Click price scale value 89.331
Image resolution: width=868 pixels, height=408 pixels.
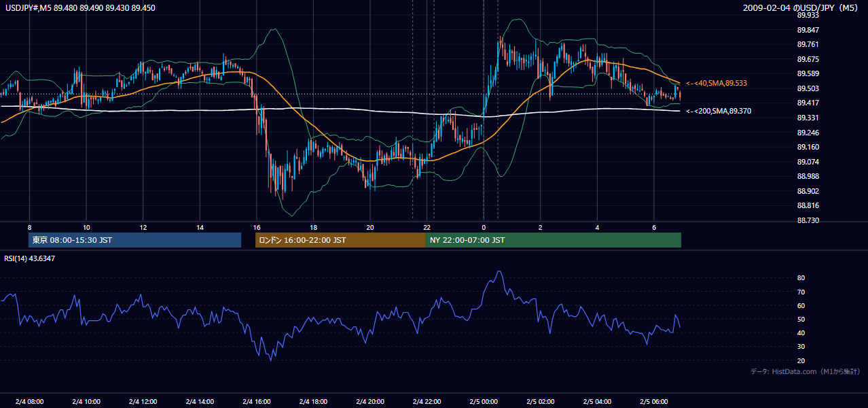808,118
